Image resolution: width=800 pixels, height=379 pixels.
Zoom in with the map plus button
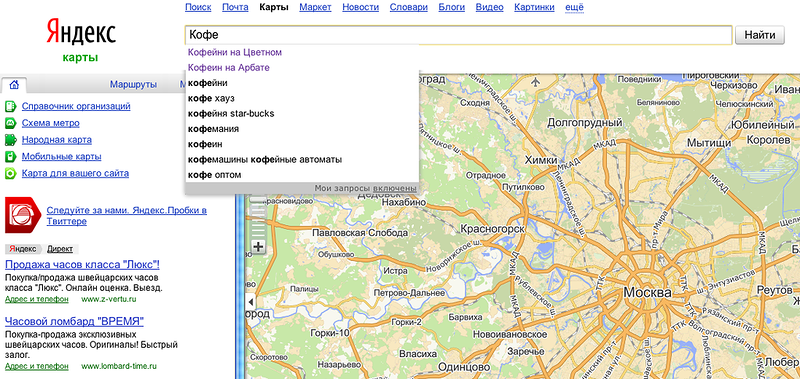259,247
